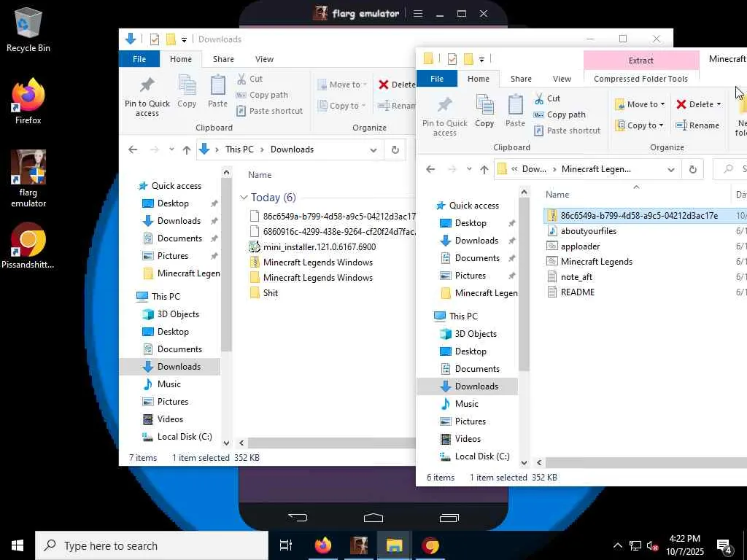Click Paste icon in front window ribbon
Viewport: 747px width, 560px height.
(x=515, y=111)
